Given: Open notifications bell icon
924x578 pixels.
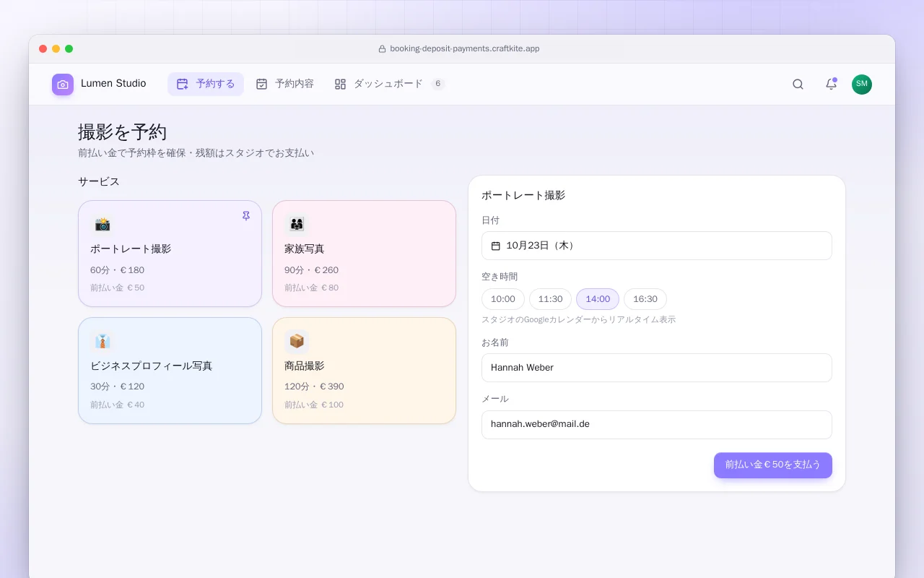Looking at the screenshot, I should tap(831, 85).
